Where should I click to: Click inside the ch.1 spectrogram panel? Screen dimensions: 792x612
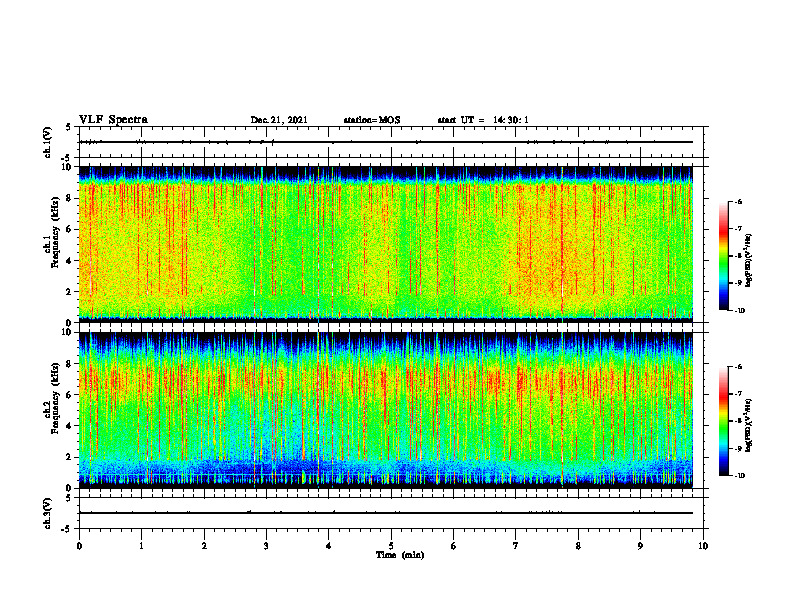click(385, 244)
